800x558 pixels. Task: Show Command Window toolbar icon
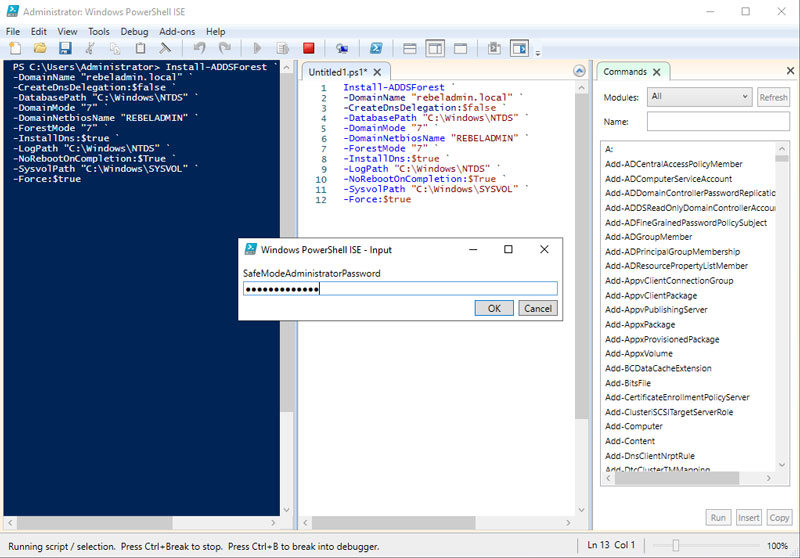pos(494,48)
